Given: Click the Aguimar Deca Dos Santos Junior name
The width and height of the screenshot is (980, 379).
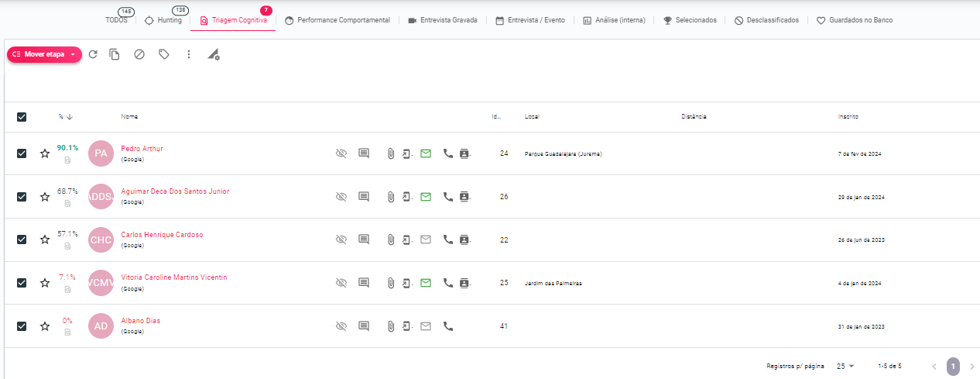Looking at the screenshot, I should tap(175, 191).
